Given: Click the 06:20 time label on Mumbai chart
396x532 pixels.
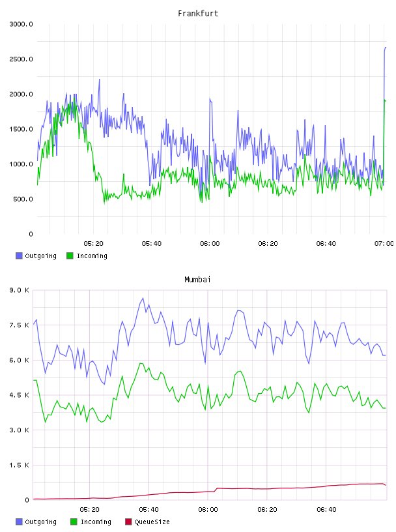Looking at the screenshot, I should click(x=267, y=510).
